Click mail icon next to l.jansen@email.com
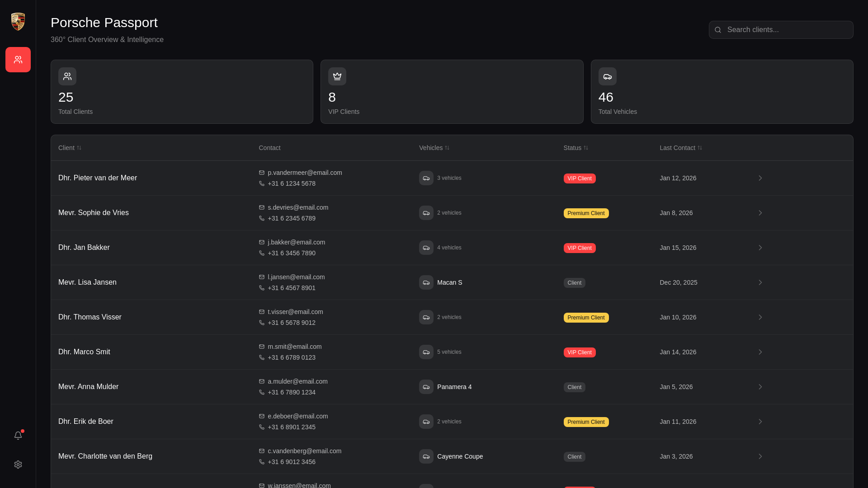Viewport: 868px width, 488px height. (x=262, y=277)
